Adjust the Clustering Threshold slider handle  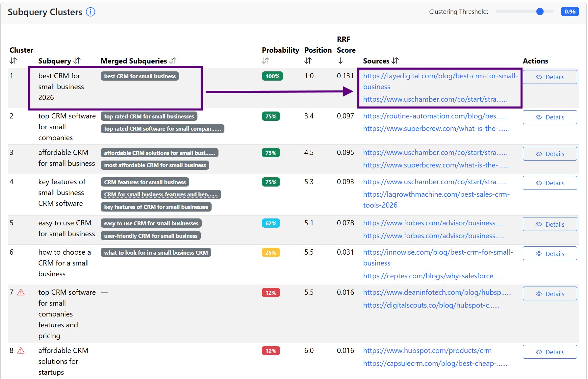[540, 12]
